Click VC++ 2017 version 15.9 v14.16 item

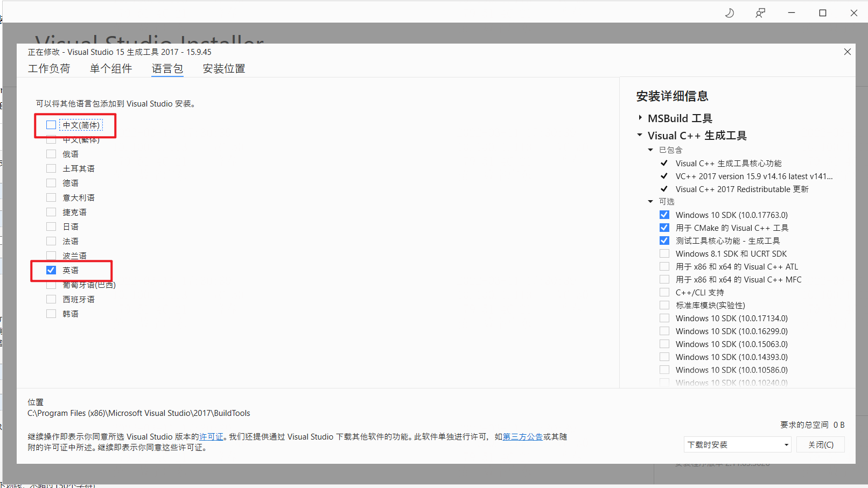(x=754, y=176)
